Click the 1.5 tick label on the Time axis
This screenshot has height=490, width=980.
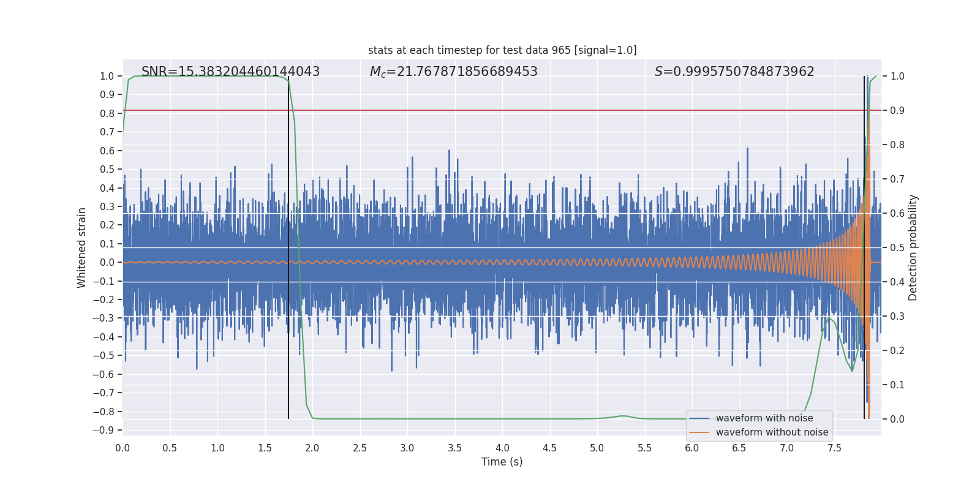pos(265,448)
